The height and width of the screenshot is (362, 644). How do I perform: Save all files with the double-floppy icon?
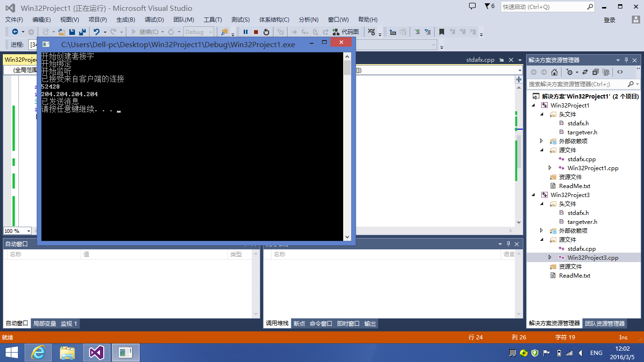click(x=82, y=32)
